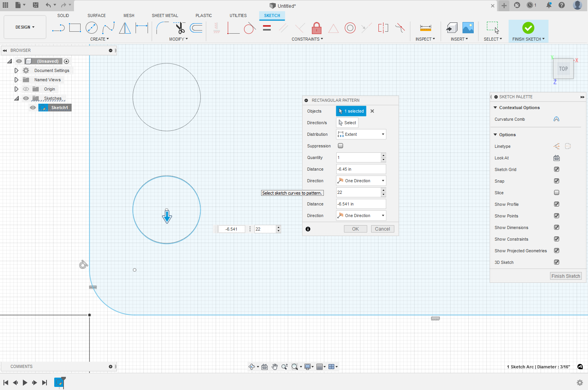This screenshot has height=390, width=588.
Task: Pick the Trim scissors tool
Action: pos(180,28)
